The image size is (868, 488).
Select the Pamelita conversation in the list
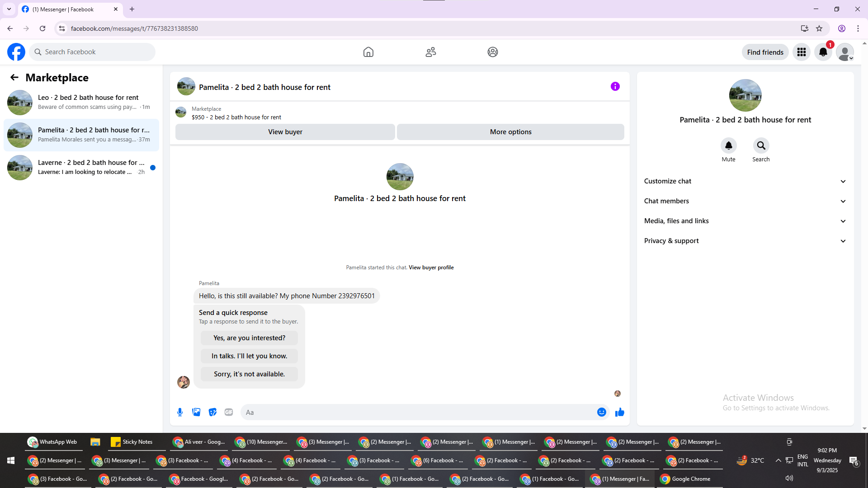[x=81, y=135]
